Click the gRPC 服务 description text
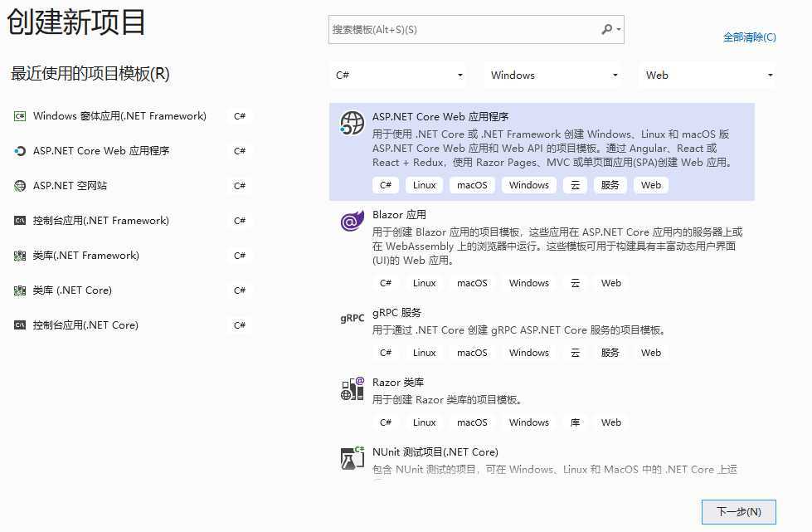This screenshot has width=812, height=532. tap(518, 330)
